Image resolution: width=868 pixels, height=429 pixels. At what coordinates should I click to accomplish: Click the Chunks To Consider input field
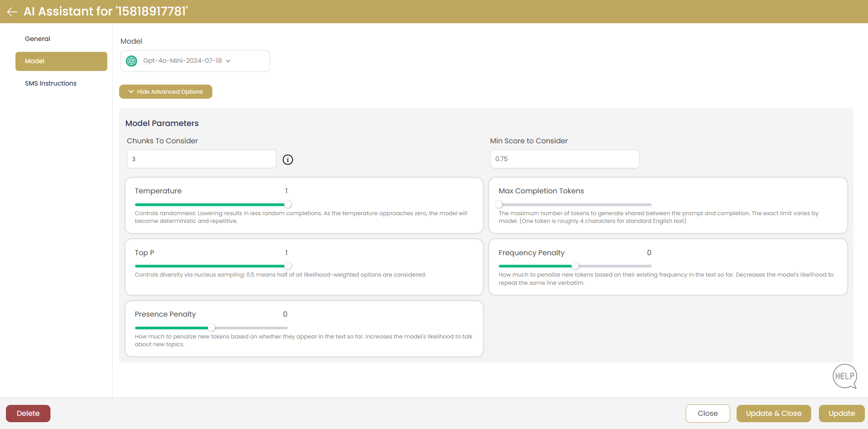tap(201, 159)
